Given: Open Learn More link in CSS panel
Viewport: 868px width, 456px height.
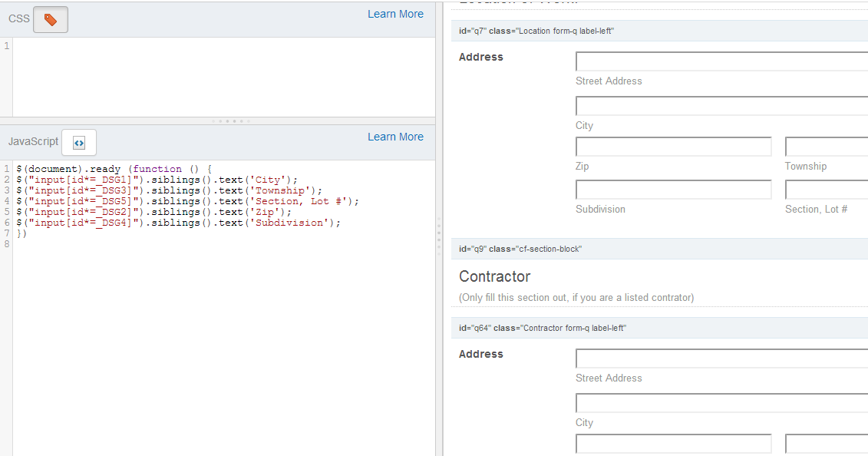Looking at the screenshot, I should (x=395, y=14).
